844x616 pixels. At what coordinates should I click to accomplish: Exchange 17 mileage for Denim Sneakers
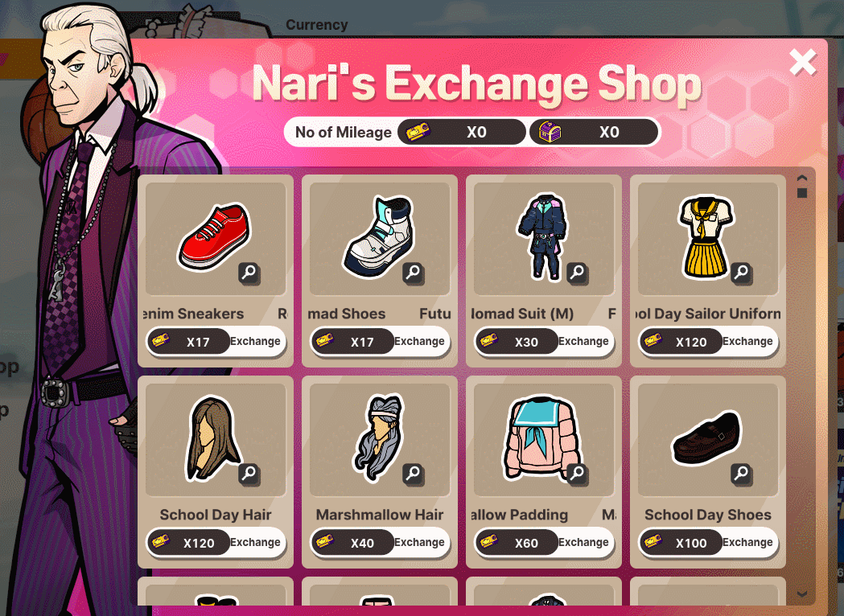click(x=255, y=341)
